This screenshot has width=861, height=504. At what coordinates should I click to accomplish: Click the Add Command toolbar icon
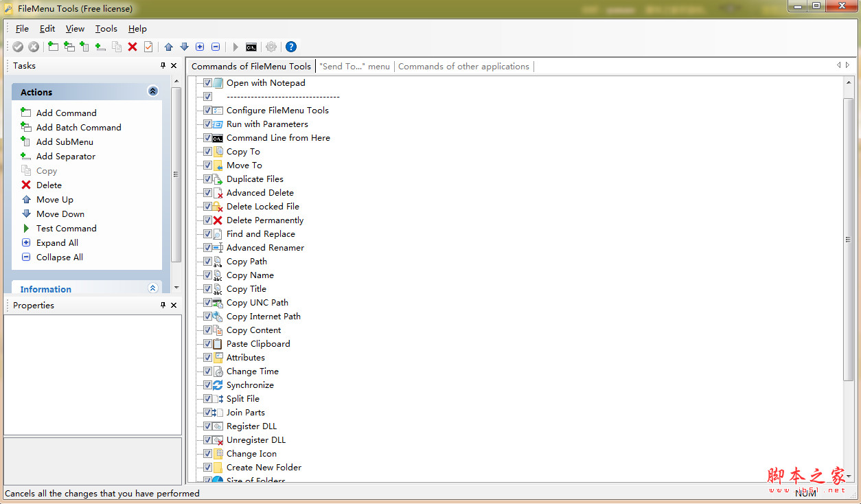[x=53, y=47]
